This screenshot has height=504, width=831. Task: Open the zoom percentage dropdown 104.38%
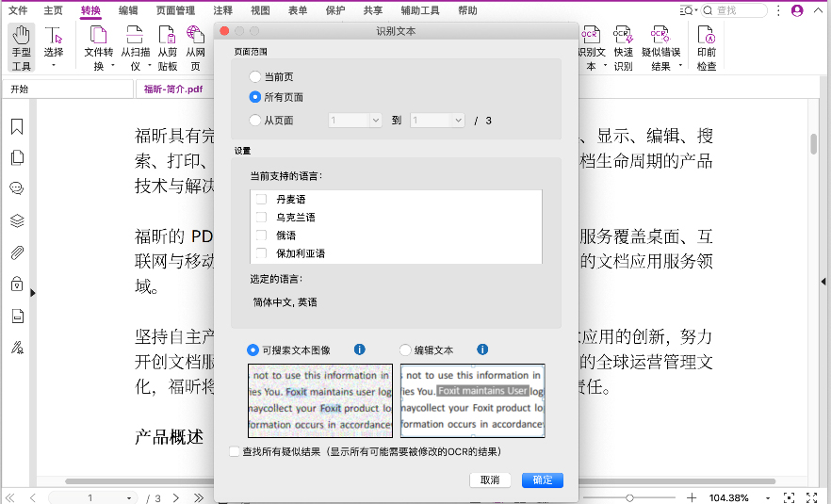[x=768, y=497]
